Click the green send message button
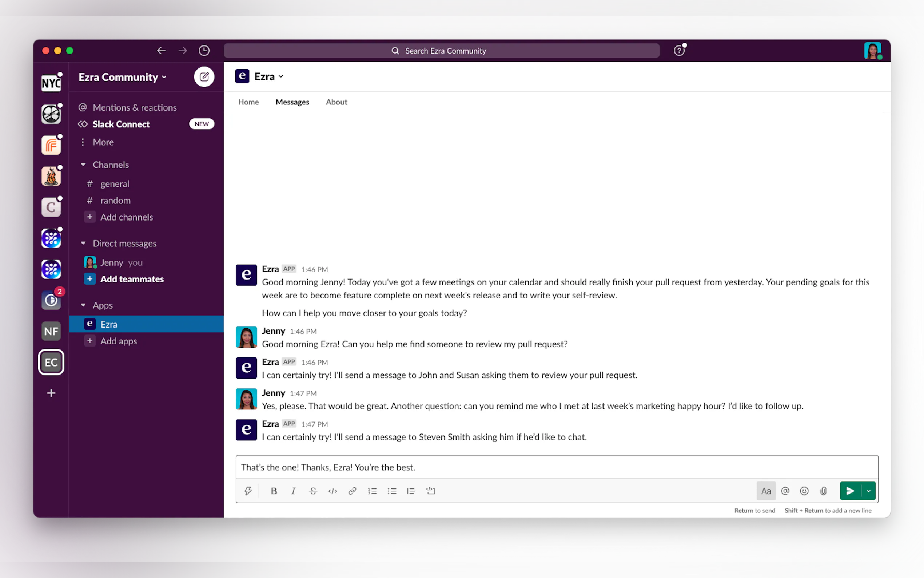This screenshot has width=924, height=578. (x=850, y=491)
